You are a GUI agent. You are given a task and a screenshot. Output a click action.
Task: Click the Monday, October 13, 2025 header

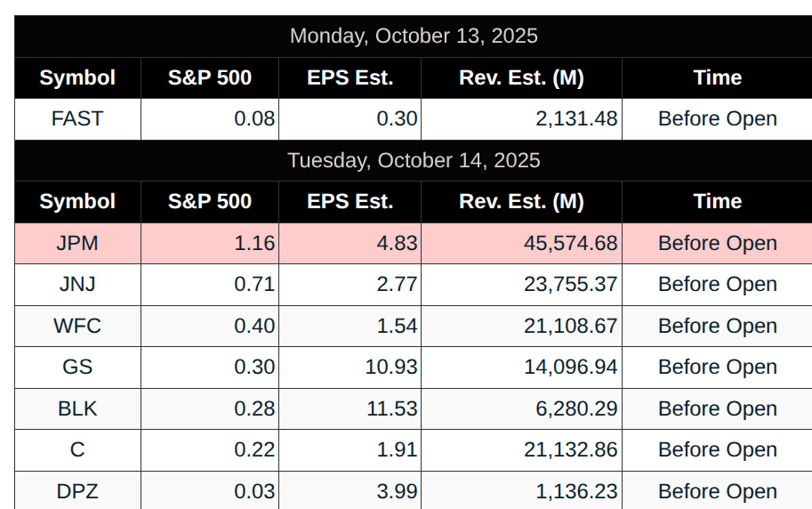[414, 36]
